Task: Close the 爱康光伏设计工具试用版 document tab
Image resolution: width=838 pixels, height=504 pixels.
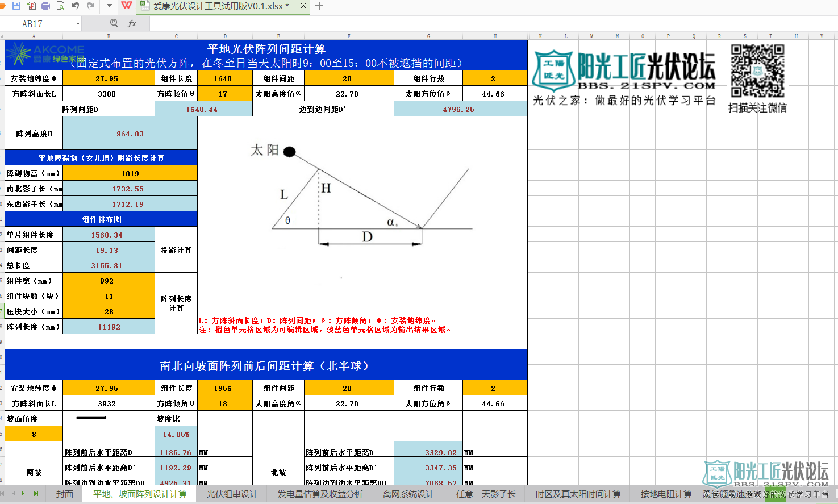Action: coord(303,6)
